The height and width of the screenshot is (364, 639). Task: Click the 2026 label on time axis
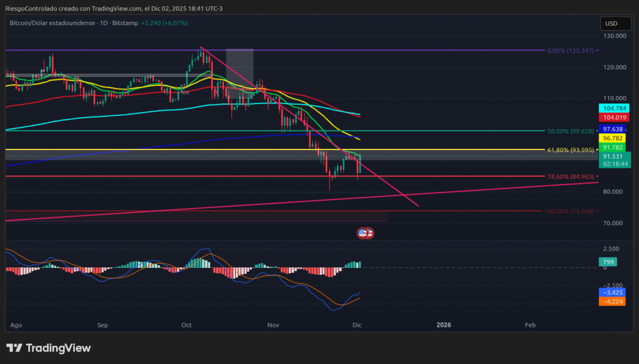444,325
